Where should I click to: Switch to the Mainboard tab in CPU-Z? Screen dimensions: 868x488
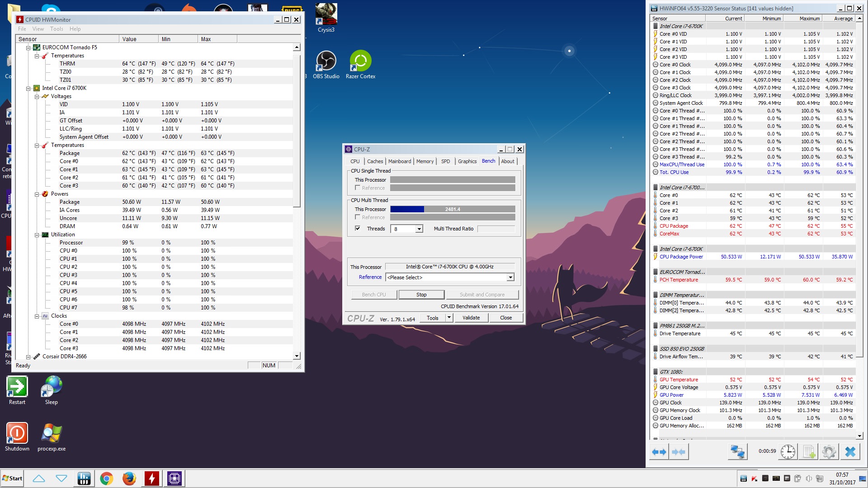400,161
